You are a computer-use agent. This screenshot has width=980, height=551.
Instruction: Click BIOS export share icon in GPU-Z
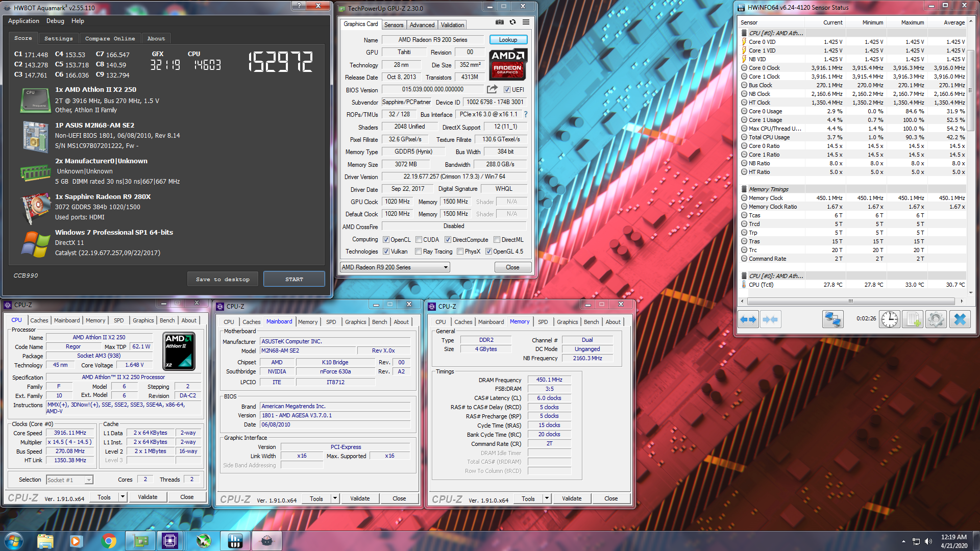coord(492,89)
